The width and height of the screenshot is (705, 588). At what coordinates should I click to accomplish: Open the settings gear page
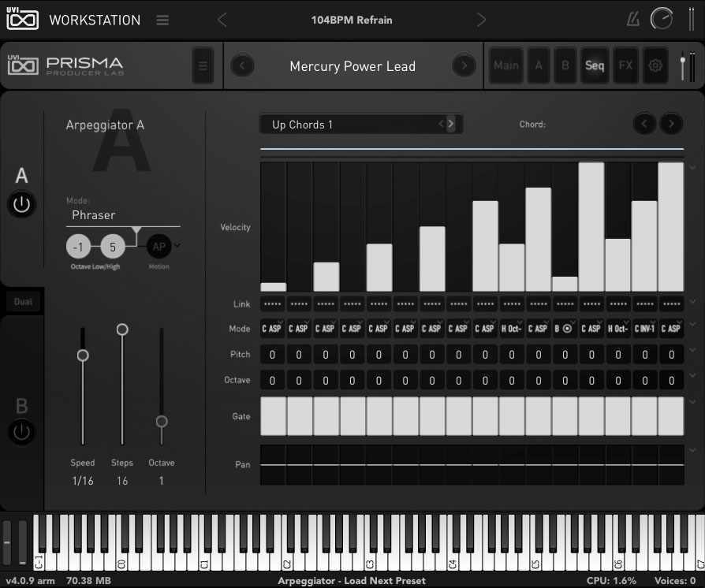click(655, 65)
